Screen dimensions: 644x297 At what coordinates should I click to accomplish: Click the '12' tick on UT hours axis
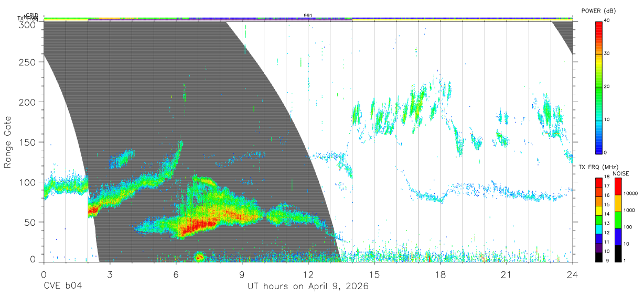[308, 274]
